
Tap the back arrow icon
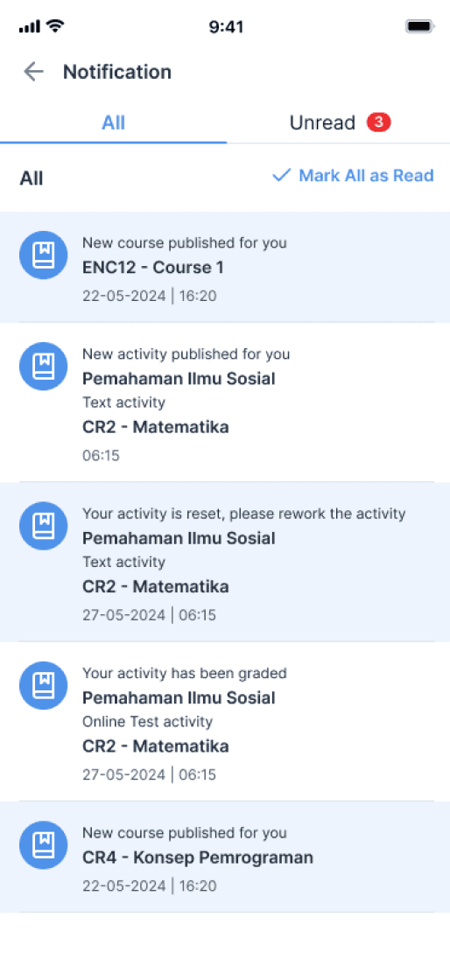point(34,72)
